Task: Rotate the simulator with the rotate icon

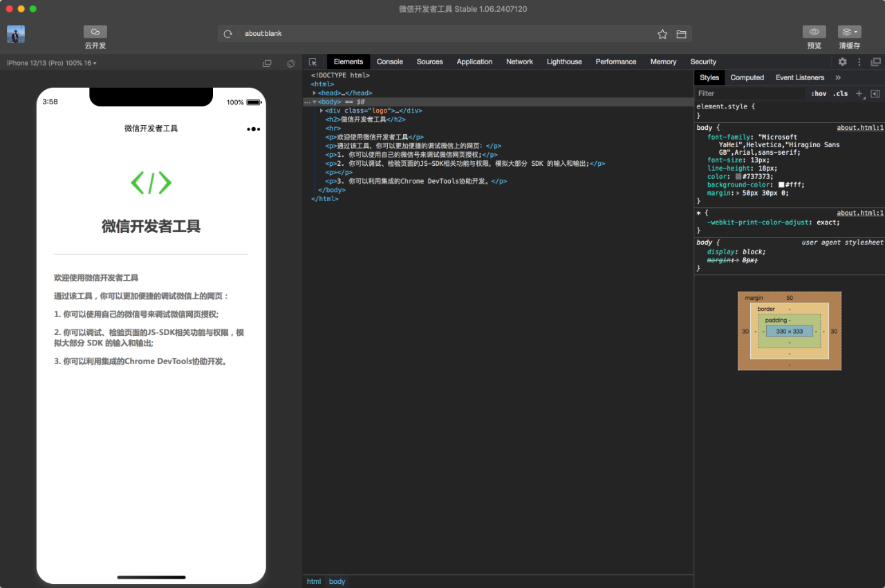Action: click(291, 64)
